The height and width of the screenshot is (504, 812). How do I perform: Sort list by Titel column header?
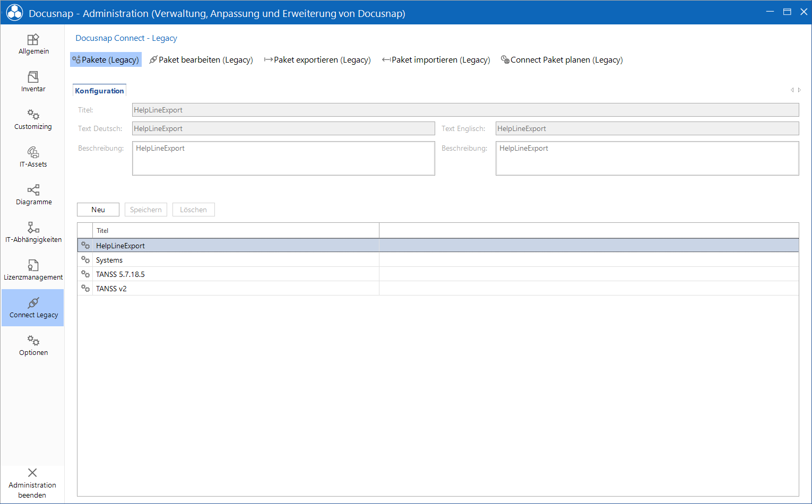[x=236, y=230]
